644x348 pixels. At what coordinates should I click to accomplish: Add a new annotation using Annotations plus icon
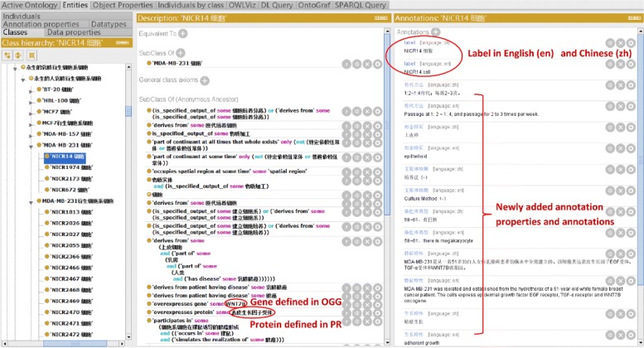coord(437,33)
